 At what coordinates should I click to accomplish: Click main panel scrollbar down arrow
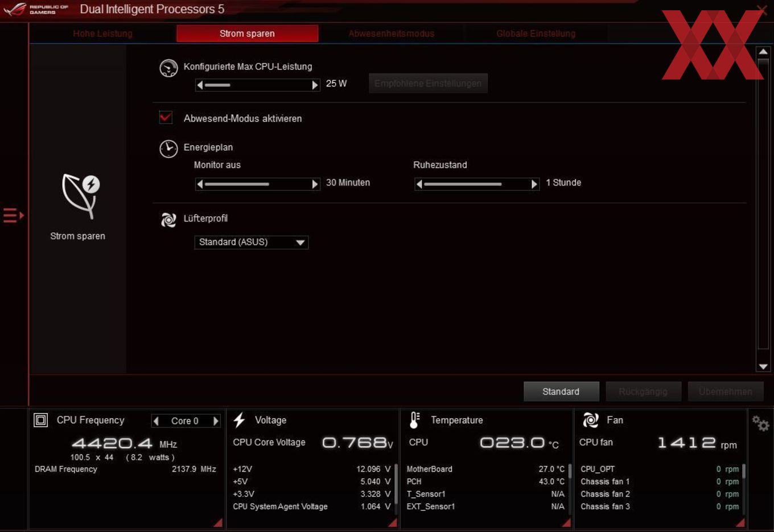[x=763, y=367]
